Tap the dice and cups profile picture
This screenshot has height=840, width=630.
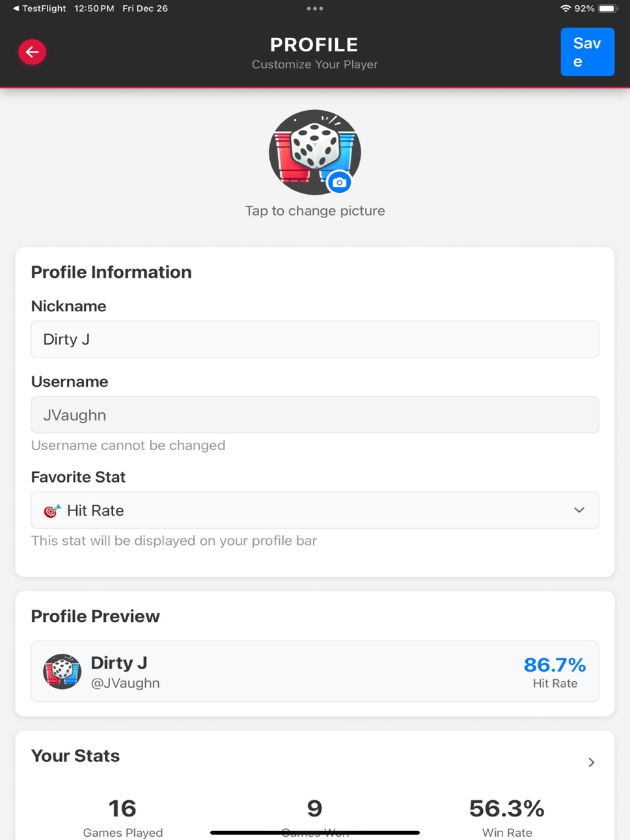click(315, 152)
